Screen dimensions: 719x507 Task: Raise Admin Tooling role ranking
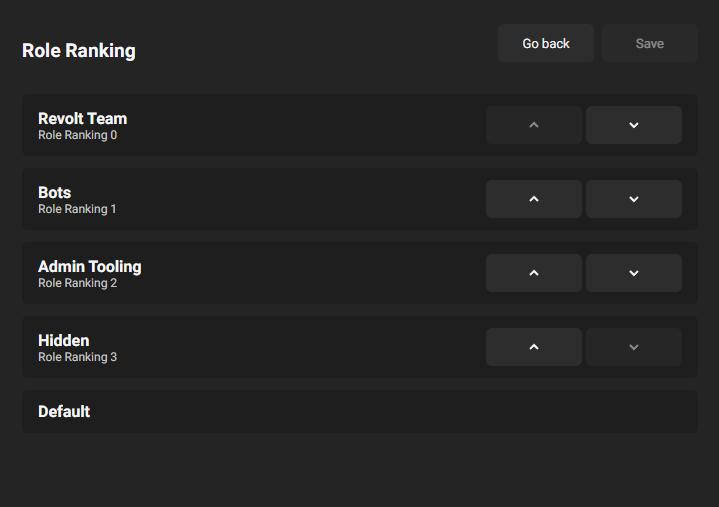coord(533,273)
